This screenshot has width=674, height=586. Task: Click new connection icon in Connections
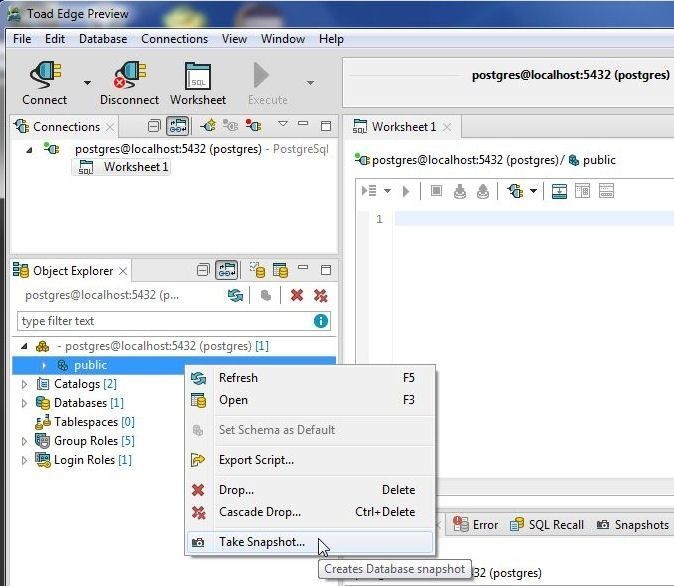click(x=208, y=126)
